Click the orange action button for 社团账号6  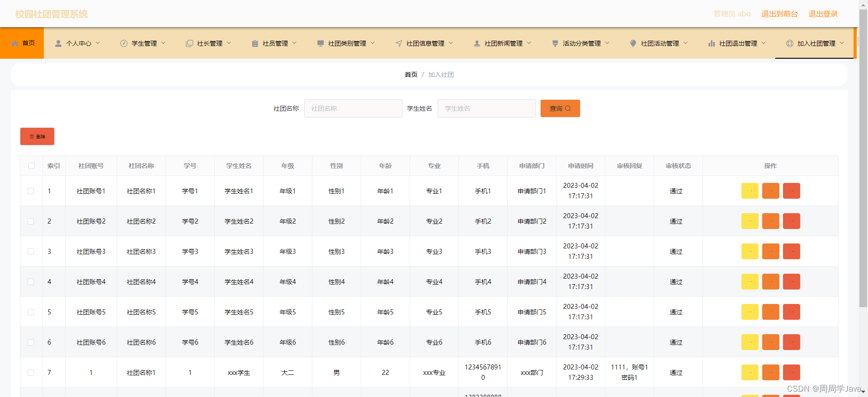coord(770,342)
